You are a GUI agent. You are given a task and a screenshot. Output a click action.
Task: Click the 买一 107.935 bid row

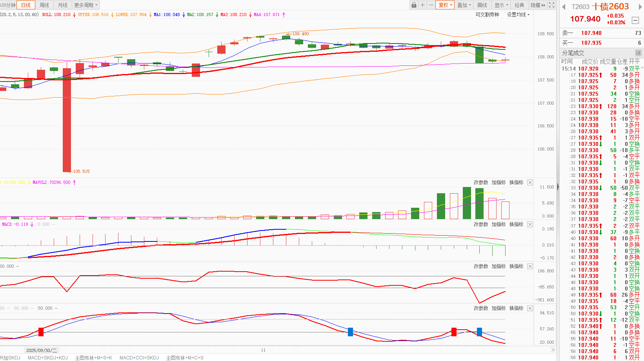click(602, 43)
